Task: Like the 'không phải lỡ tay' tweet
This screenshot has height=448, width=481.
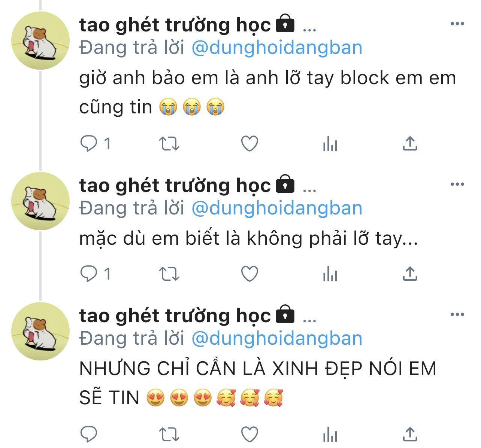Action: tap(249, 274)
